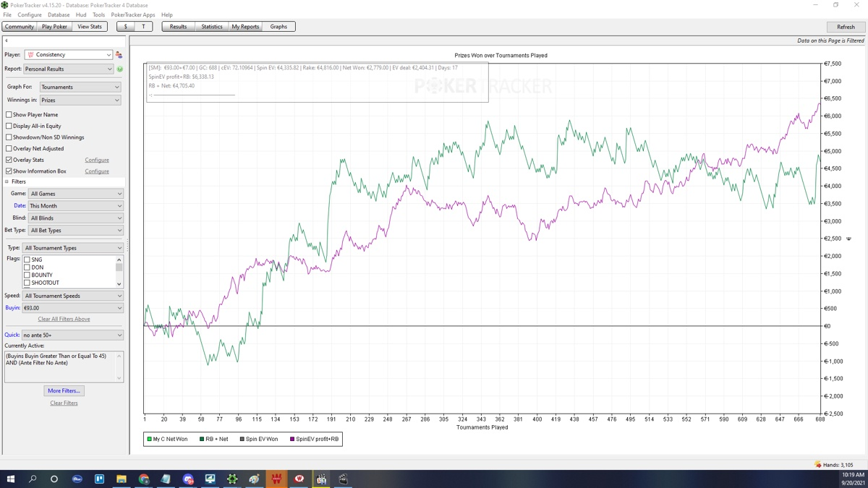The image size is (868, 488).
Task: Open the Quick filter dropdown
Action: (x=72, y=335)
